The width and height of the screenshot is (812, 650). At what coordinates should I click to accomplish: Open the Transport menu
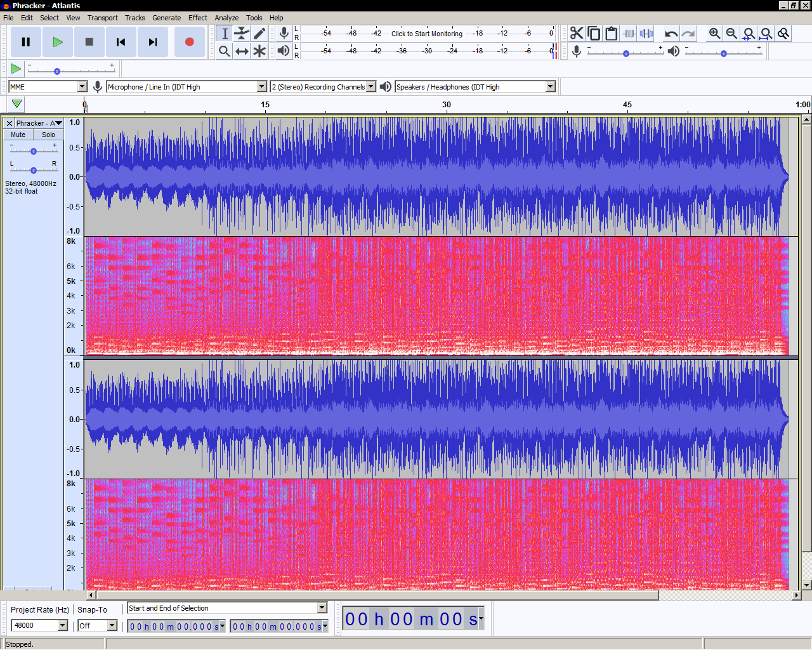103,18
